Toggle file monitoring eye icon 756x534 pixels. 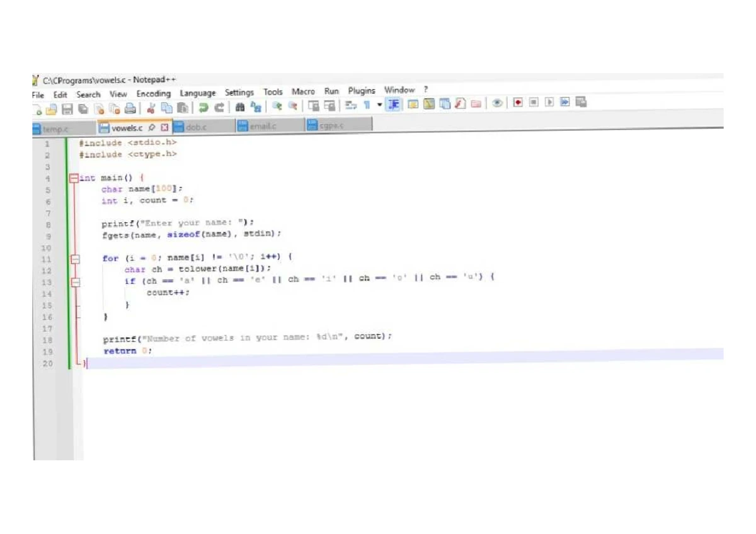(x=497, y=103)
